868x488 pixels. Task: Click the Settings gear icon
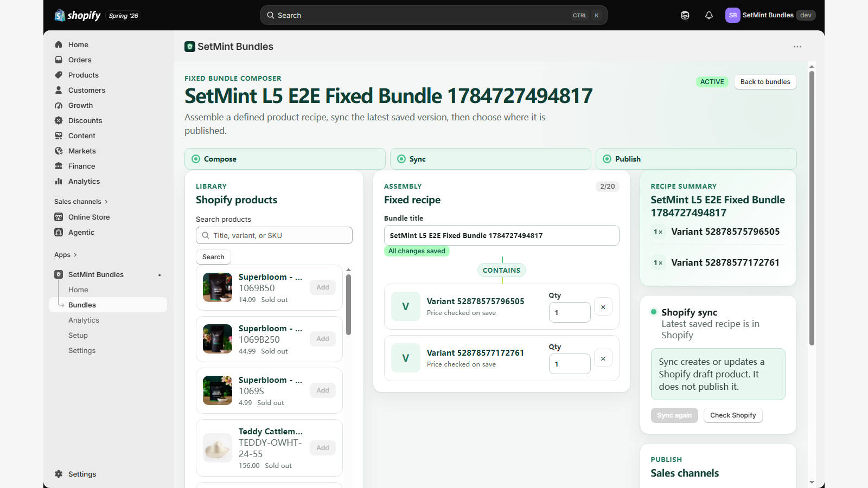59,474
